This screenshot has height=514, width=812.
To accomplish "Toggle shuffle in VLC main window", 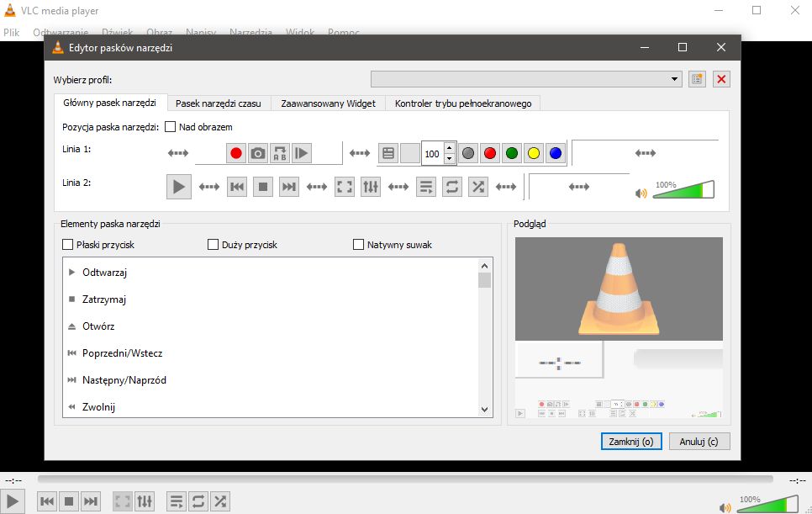I will coord(220,501).
